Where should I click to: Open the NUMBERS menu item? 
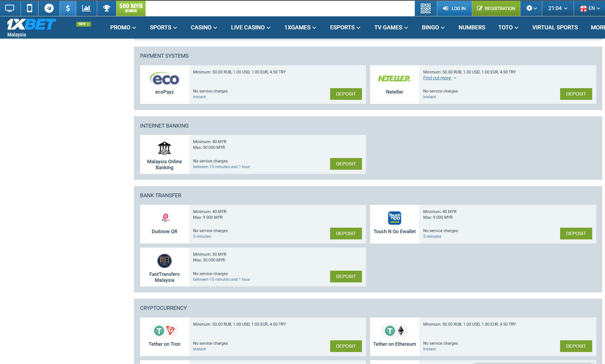tap(472, 27)
